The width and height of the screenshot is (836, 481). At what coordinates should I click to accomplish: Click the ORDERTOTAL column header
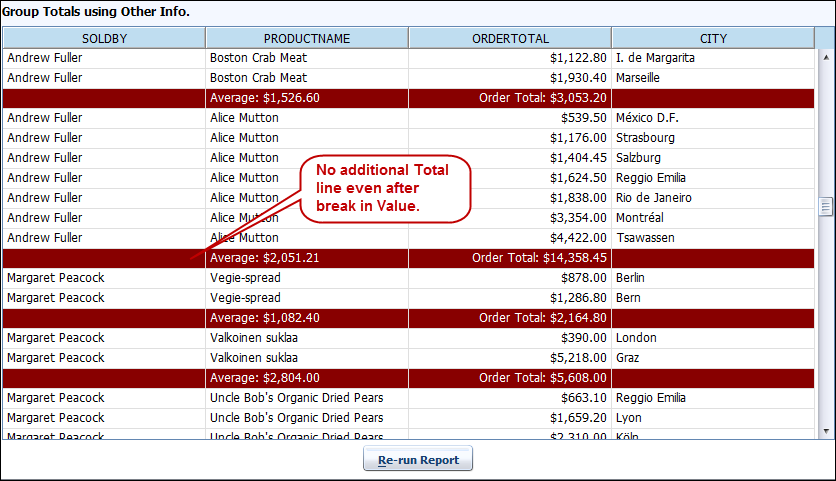[510, 38]
